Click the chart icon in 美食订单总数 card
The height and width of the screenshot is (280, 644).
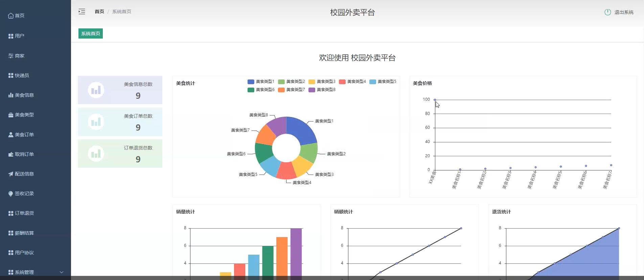[96, 122]
